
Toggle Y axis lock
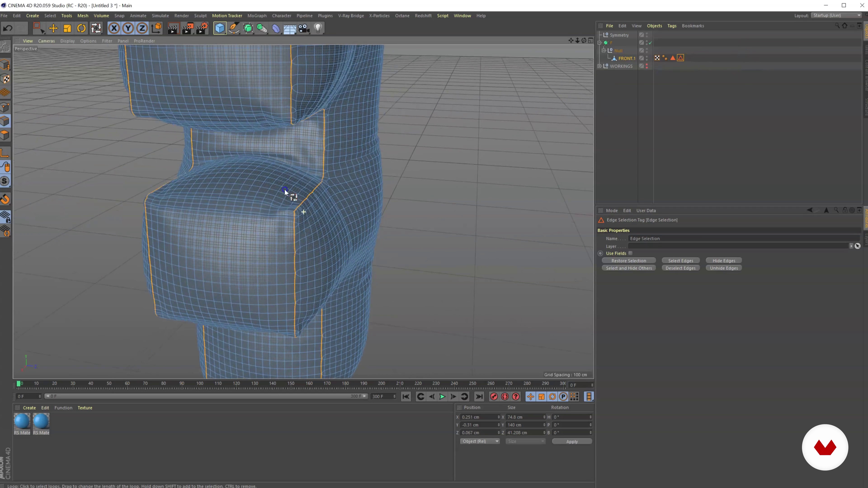[128, 28]
